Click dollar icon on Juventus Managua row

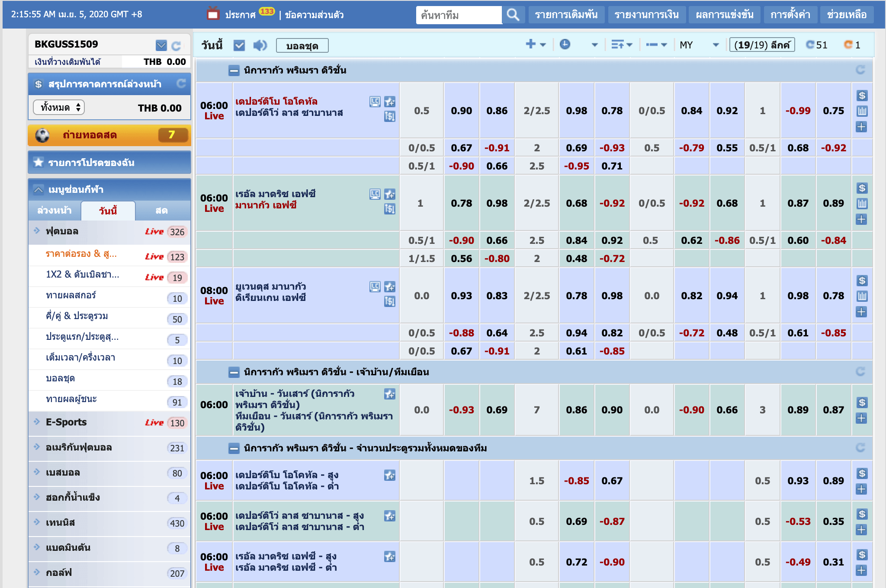(861, 281)
